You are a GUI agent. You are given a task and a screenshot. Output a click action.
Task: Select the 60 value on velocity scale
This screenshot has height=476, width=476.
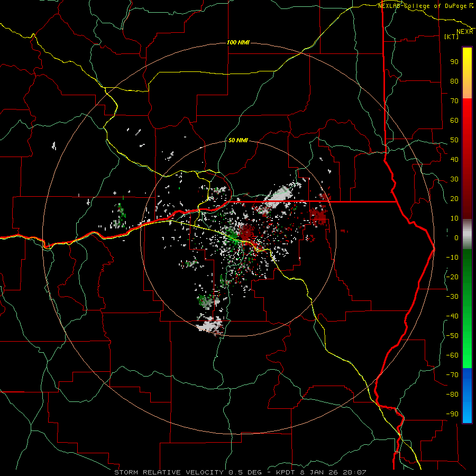click(x=454, y=121)
